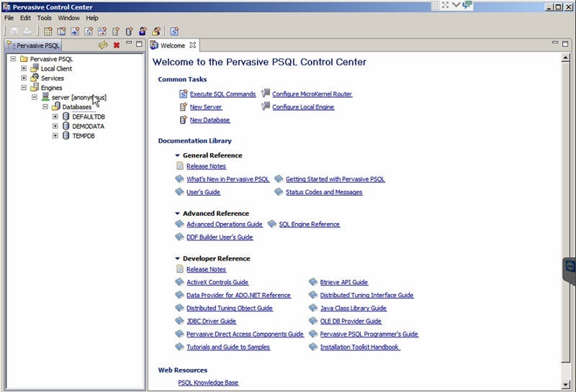576x392 pixels.
Task: Click the Welcome page scrollbar up arrow
Action: tap(566, 58)
